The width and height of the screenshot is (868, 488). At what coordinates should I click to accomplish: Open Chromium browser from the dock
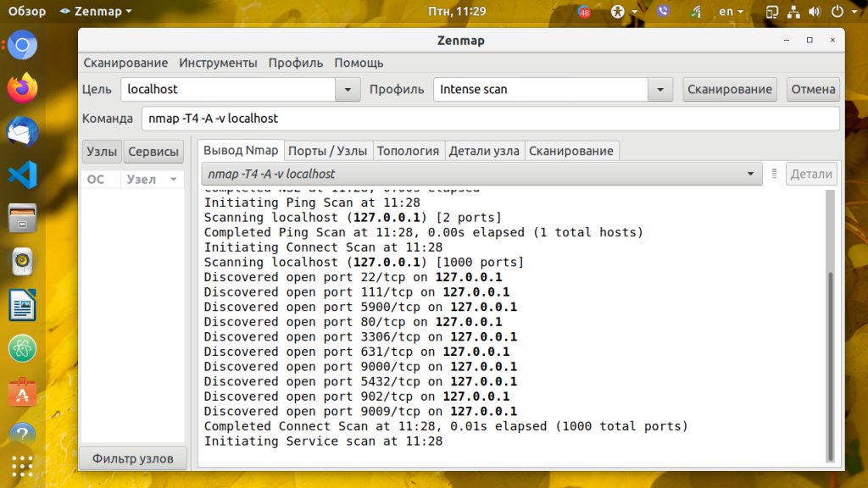coord(23,44)
